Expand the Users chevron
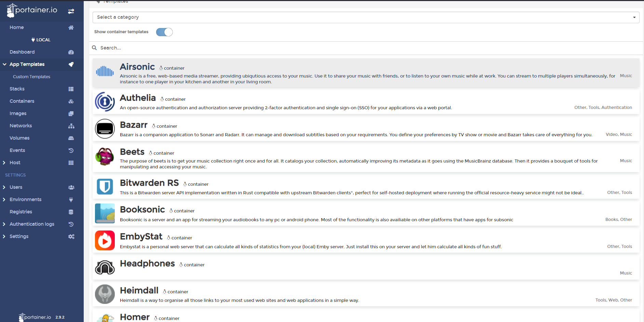644x322 pixels. (x=4, y=187)
